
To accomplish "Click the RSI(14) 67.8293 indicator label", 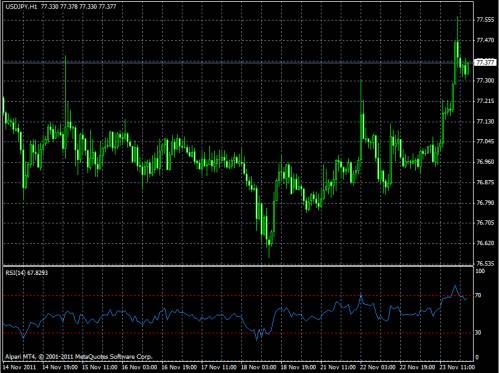I will (x=27, y=273).
